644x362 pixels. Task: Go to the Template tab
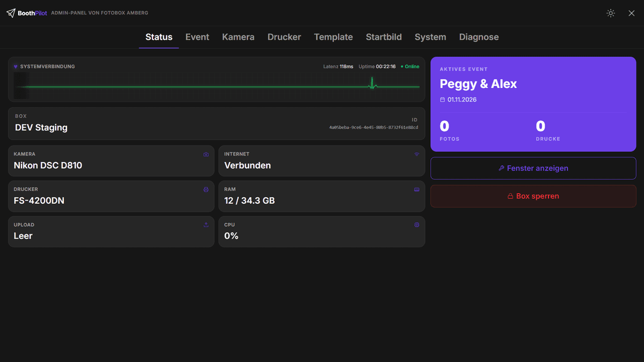[x=333, y=37]
